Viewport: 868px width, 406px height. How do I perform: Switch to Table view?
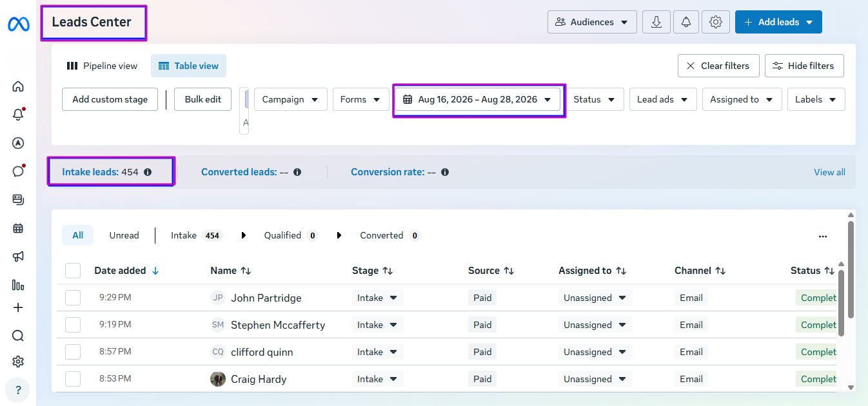188,66
